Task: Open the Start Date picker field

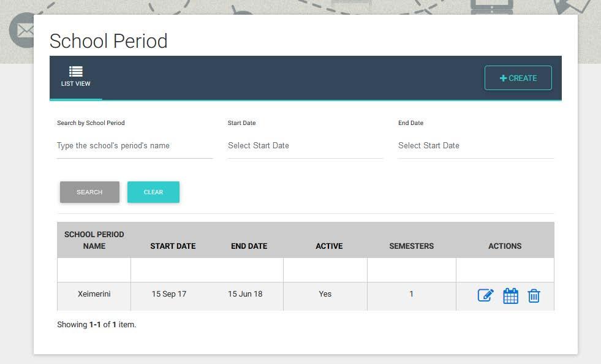Action: pyautogui.click(x=305, y=146)
